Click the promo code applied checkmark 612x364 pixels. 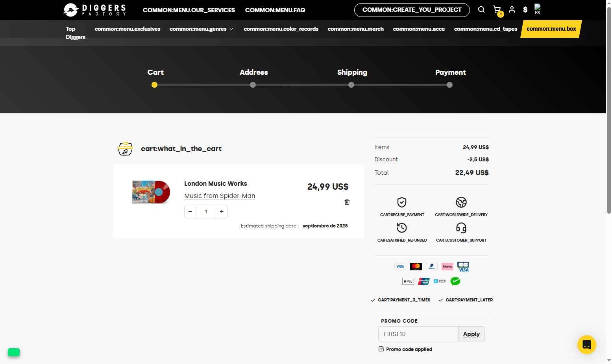pyautogui.click(x=381, y=349)
